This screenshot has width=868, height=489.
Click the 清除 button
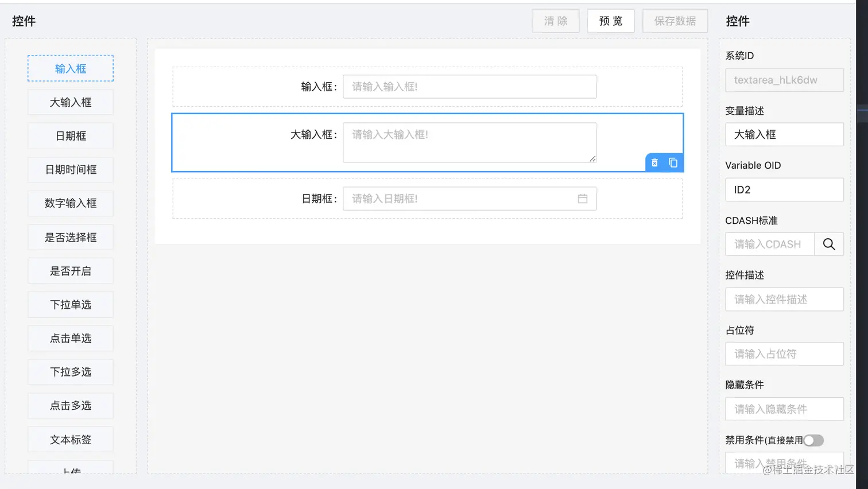pos(556,21)
